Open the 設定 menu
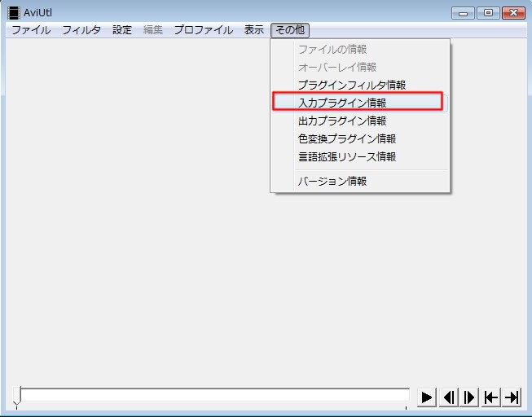Image resolution: width=532 pixels, height=417 pixels. click(122, 30)
